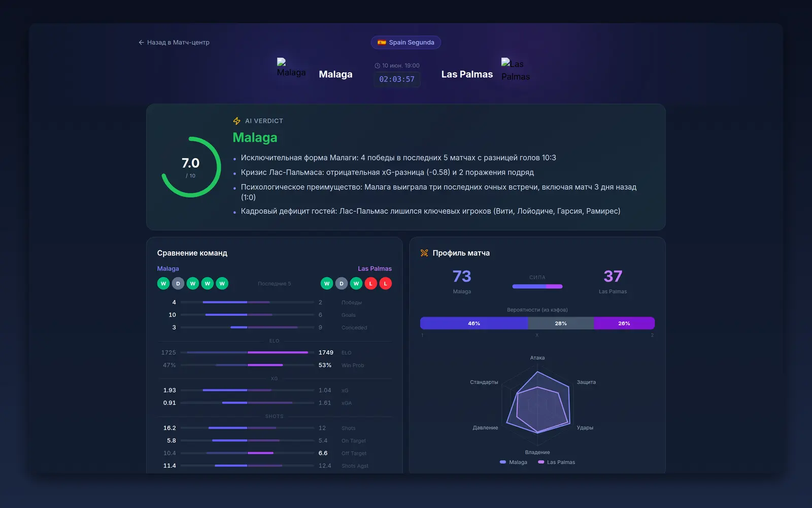
Task: Click the СИЛА strength comparison bar
Action: (x=537, y=287)
